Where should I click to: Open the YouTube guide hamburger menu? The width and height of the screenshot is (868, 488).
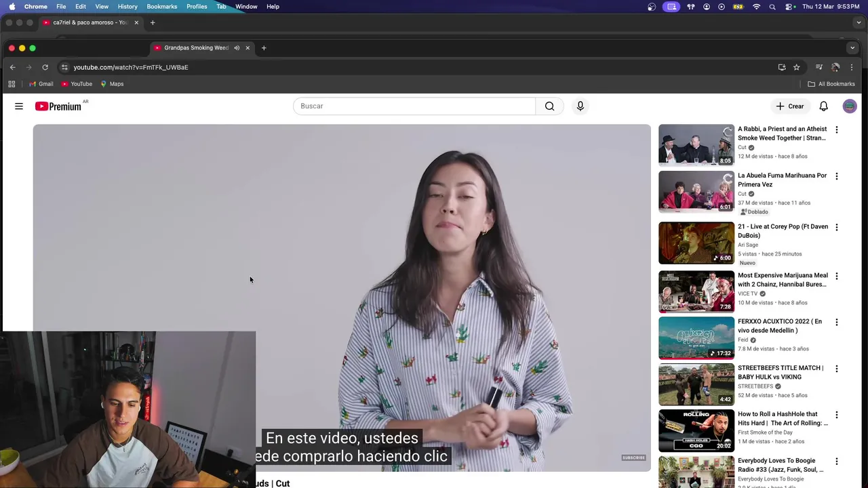(19, 106)
